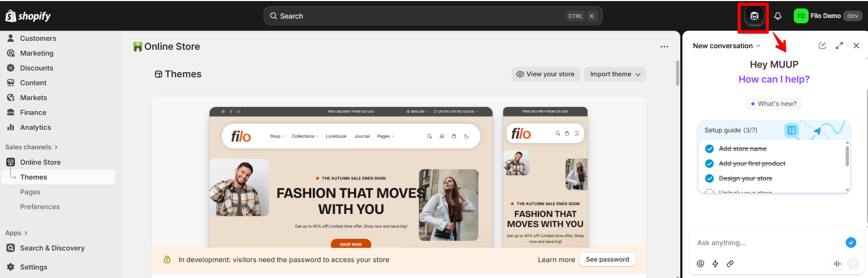
Task: Click the blue checkmark badge in Ask anything
Action: coord(851,243)
